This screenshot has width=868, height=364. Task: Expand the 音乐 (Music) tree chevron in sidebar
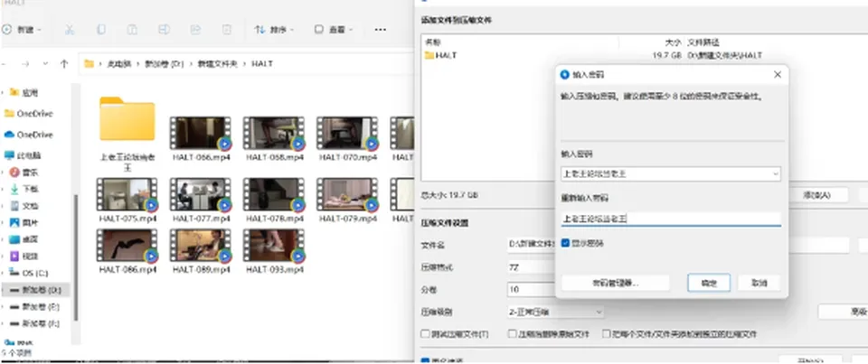[x=4, y=173]
